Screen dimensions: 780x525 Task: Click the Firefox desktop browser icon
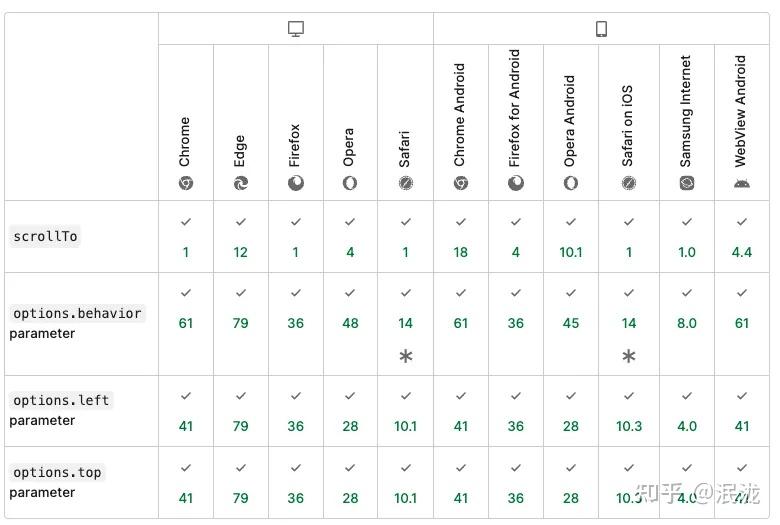[295, 183]
